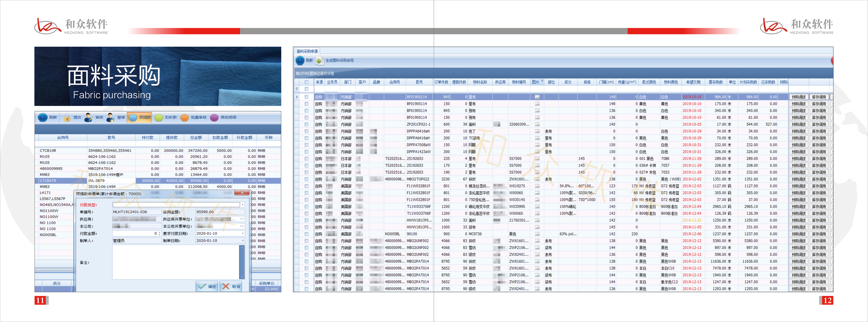
Task: Click the 批量审核 orange circle icon
Action: [184, 118]
